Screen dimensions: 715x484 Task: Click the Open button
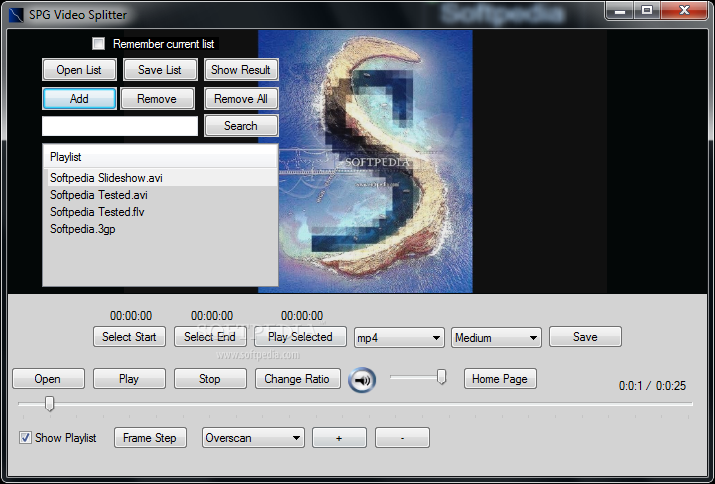click(48, 379)
